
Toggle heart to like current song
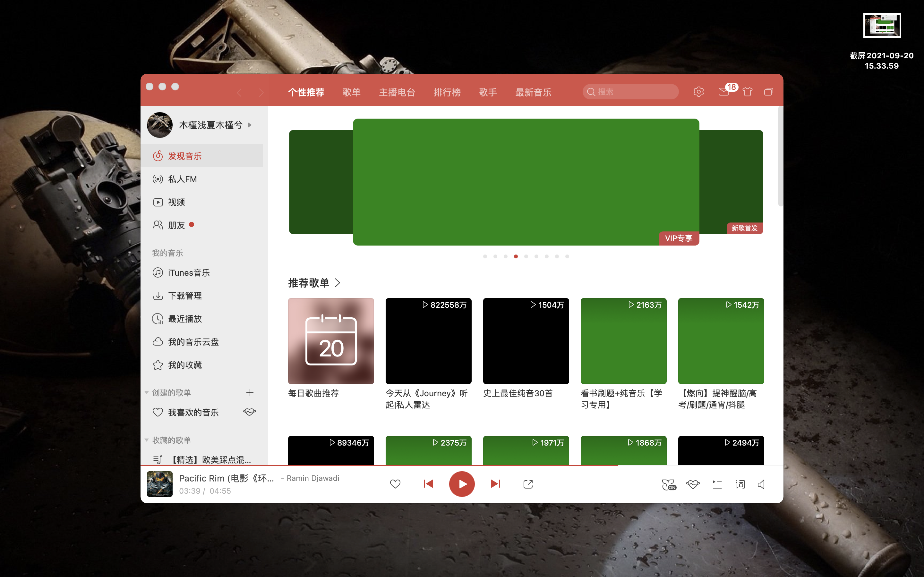[395, 484]
